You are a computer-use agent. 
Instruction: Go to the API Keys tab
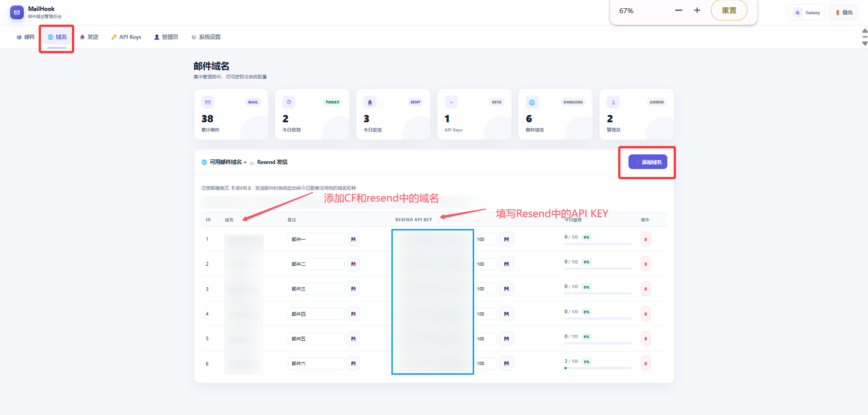(126, 37)
